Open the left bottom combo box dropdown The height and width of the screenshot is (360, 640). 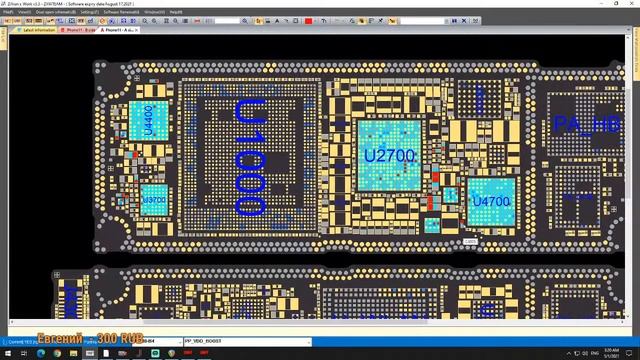180,341
